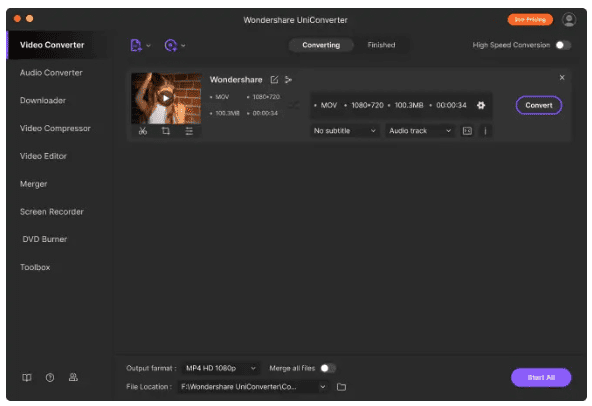592x406 pixels.
Task: Toggle High Speed Conversion switch
Action: tap(563, 45)
